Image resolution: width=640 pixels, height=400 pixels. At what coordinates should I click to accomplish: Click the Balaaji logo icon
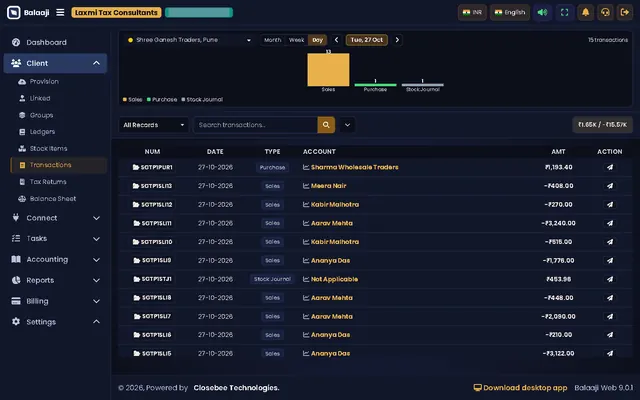[14, 12]
